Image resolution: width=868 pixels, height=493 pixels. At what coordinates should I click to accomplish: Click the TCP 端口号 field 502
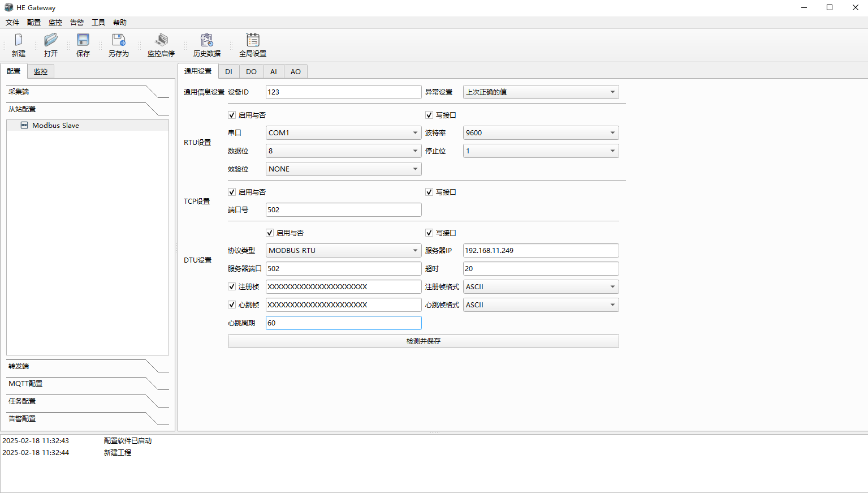(x=344, y=209)
